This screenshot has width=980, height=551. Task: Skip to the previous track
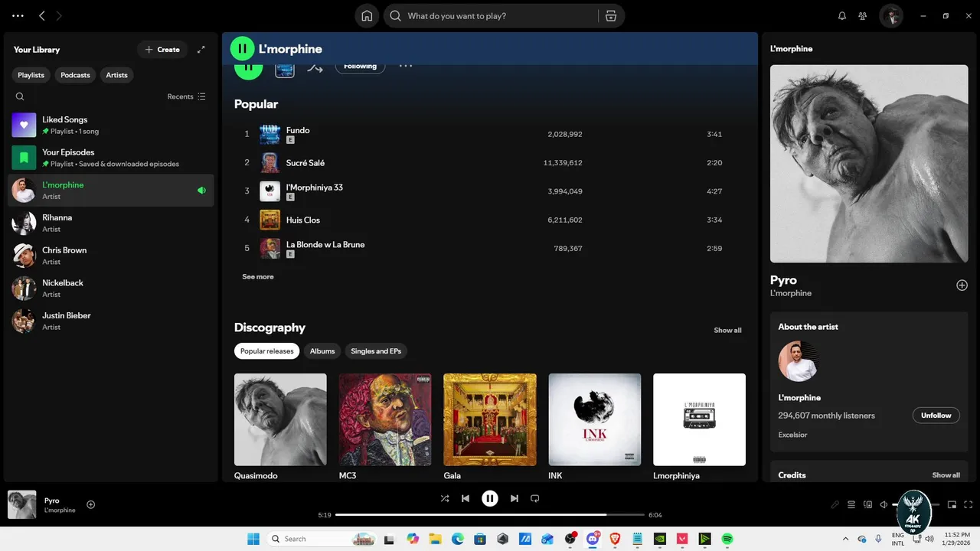click(x=465, y=498)
